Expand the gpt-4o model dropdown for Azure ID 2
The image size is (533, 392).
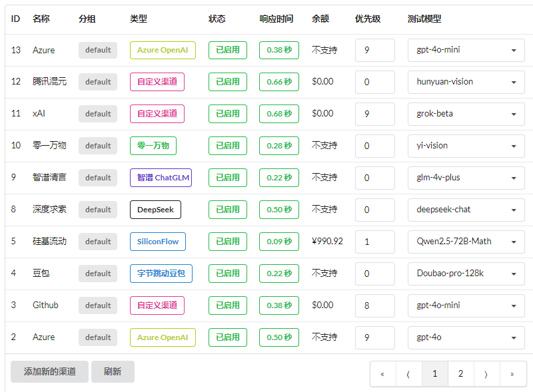pos(466,337)
